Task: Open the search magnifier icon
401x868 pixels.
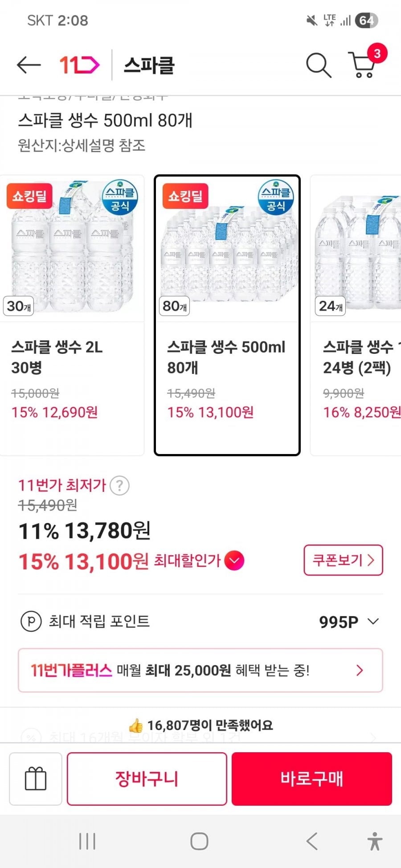Action: (x=319, y=65)
